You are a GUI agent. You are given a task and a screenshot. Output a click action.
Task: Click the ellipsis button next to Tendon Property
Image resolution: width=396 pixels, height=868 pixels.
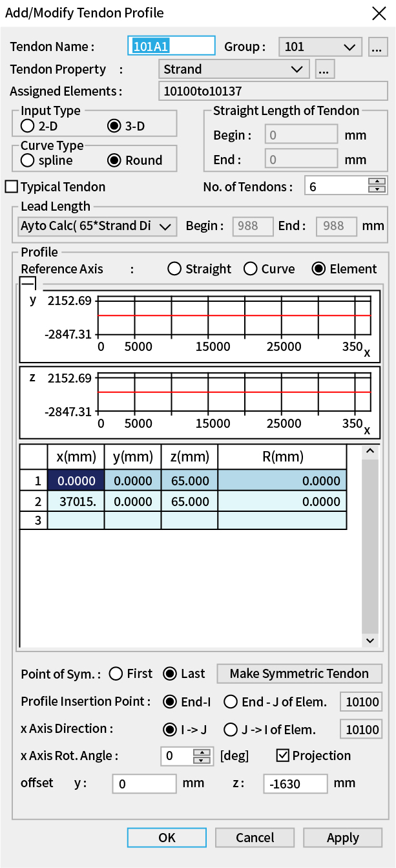tap(324, 69)
